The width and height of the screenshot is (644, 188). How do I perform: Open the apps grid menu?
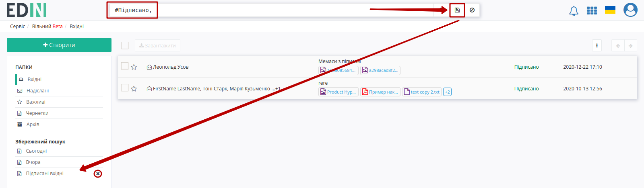(x=592, y=10)
